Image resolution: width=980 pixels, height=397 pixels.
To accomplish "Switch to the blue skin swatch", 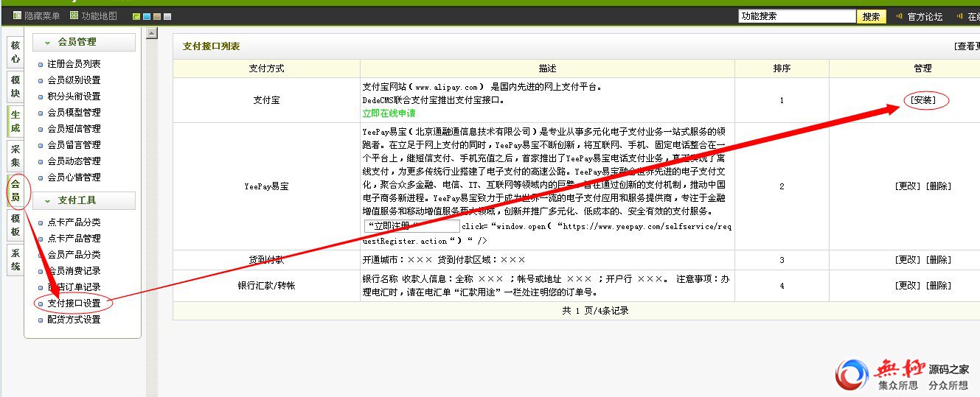I will pos(147,17).
